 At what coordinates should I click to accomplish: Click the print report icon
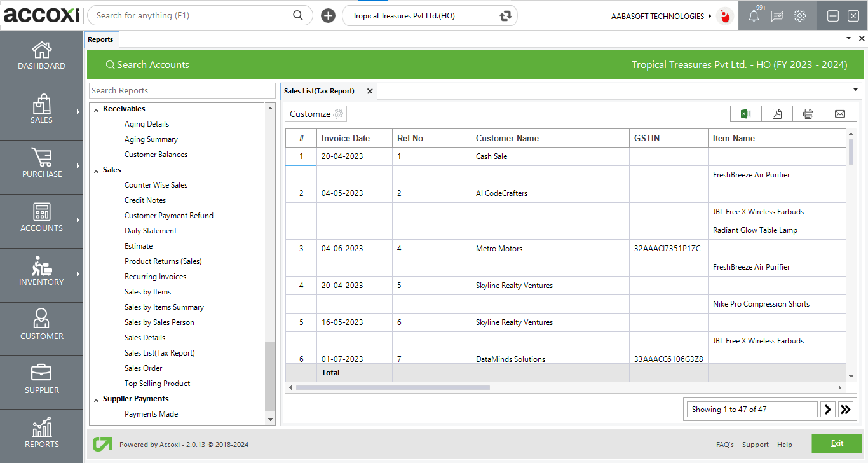click(x=808, y=114)
